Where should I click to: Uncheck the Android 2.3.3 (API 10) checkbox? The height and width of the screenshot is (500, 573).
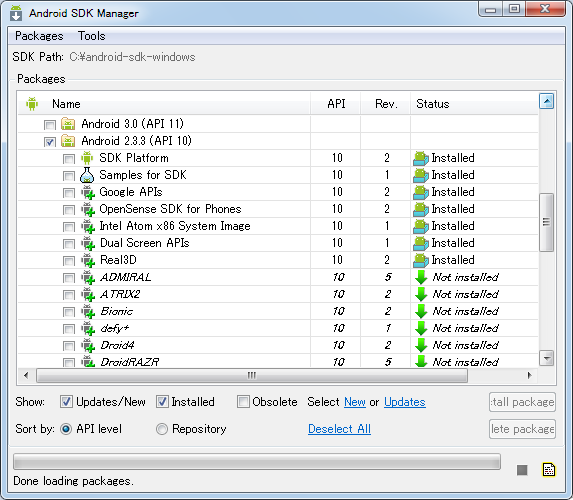[x=50, y=142]
